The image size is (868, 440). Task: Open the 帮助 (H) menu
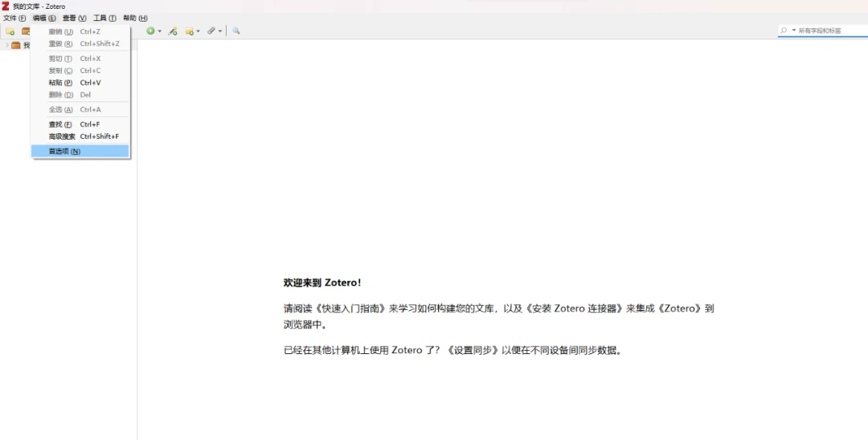pyautogui.click(x=135, y=18)
